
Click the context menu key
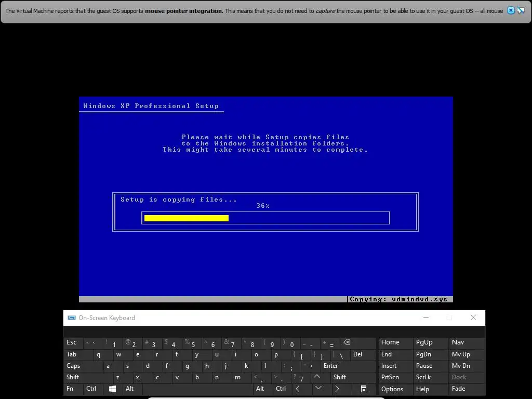[363, 389]
